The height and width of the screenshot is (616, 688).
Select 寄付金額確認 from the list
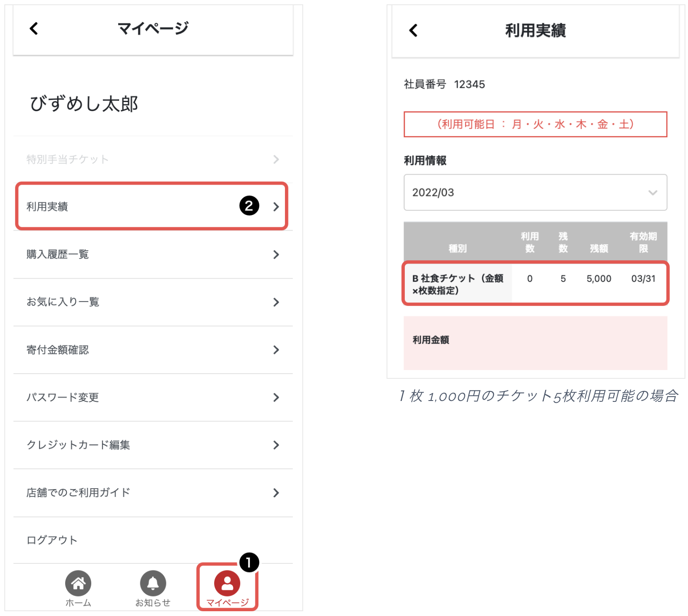coord(153,350)
